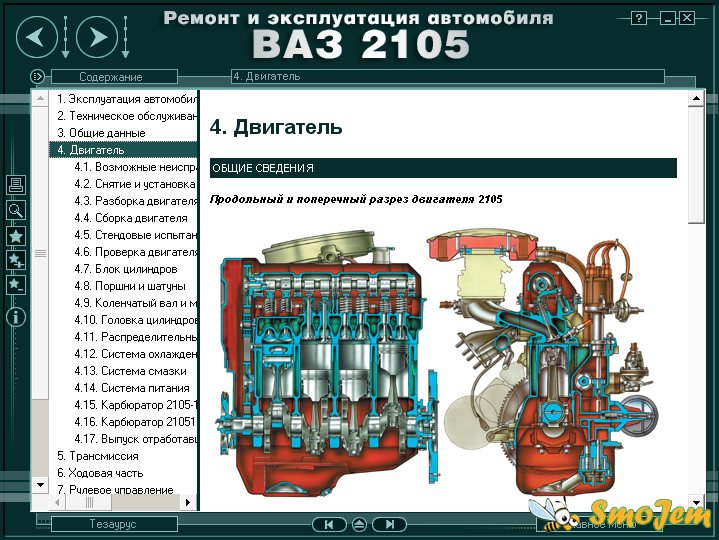Click the contents vertical scrollbar thumb
This screenshot has width=719, height=540.
pyautogui.click(x=40, y=253)
